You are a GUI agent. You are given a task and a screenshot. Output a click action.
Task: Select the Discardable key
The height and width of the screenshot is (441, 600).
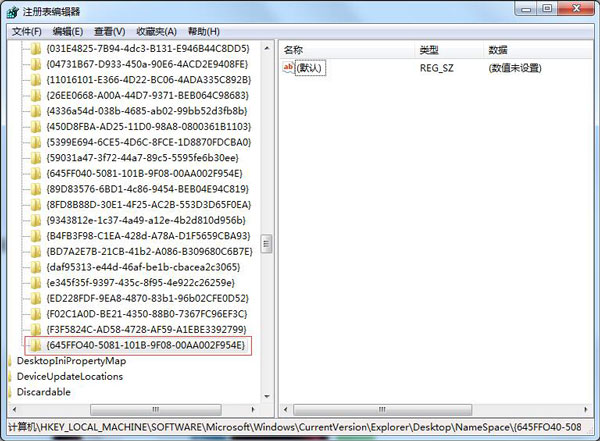[x=44, y=392]
